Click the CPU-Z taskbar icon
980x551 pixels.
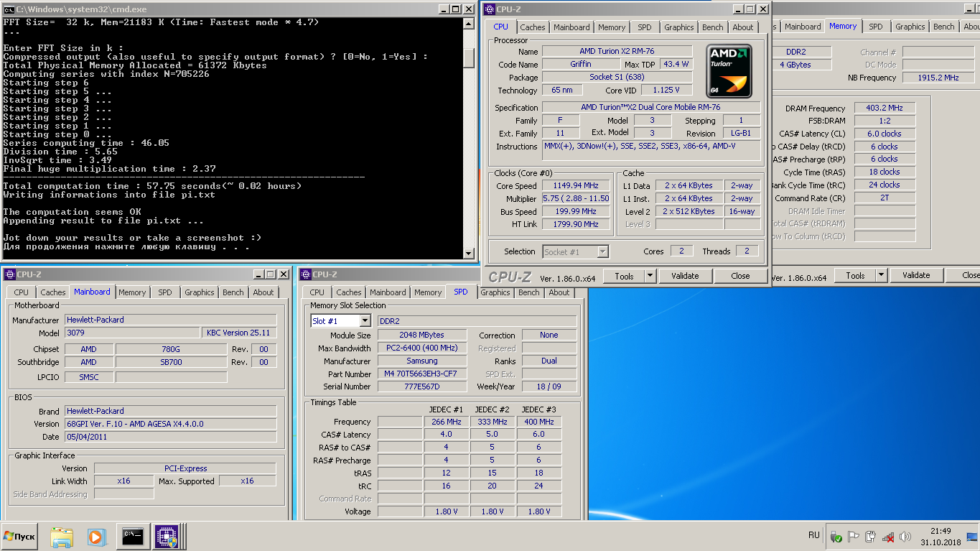[168, 536]
